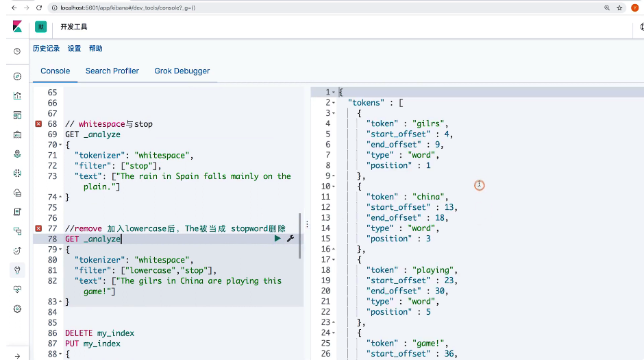Open Visualize chart icon in sidebar
The image size is (644, 360).
[x=17, y=96]
